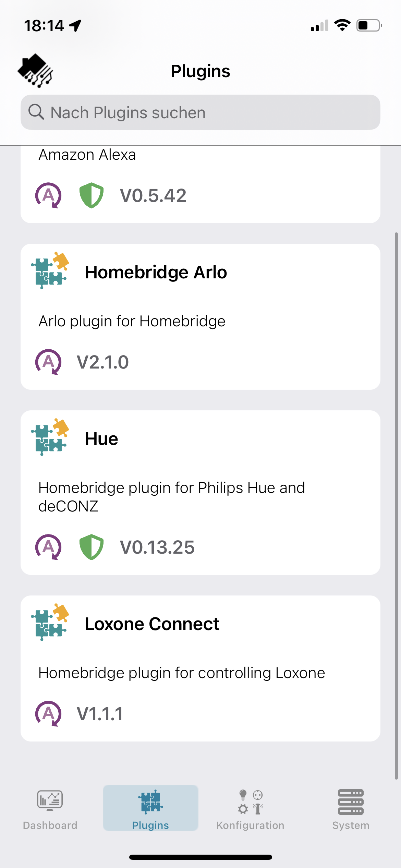The height and width of the screenshot is (868, 401).
Task: Expand the Hue plugin card for details
Action: pos(200,490)
